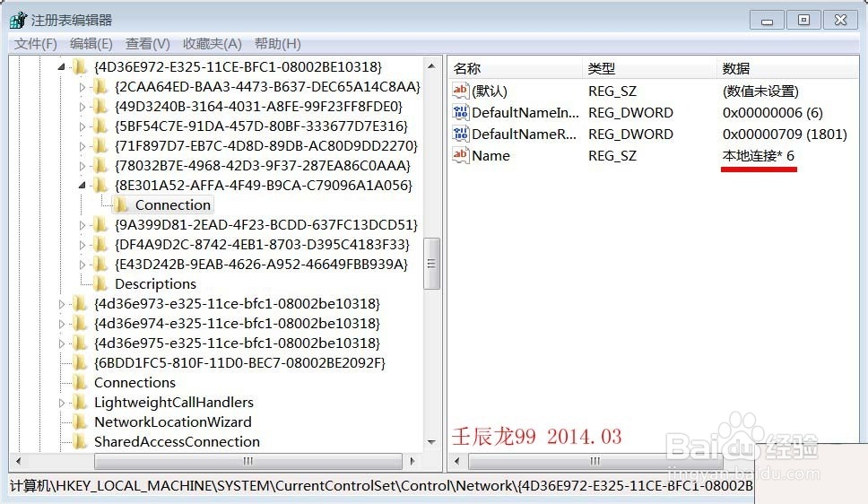Open the 收藏夹(A) menu
Image resolution: width=868 pixels, height=504 pixels.
click(212, 44)
